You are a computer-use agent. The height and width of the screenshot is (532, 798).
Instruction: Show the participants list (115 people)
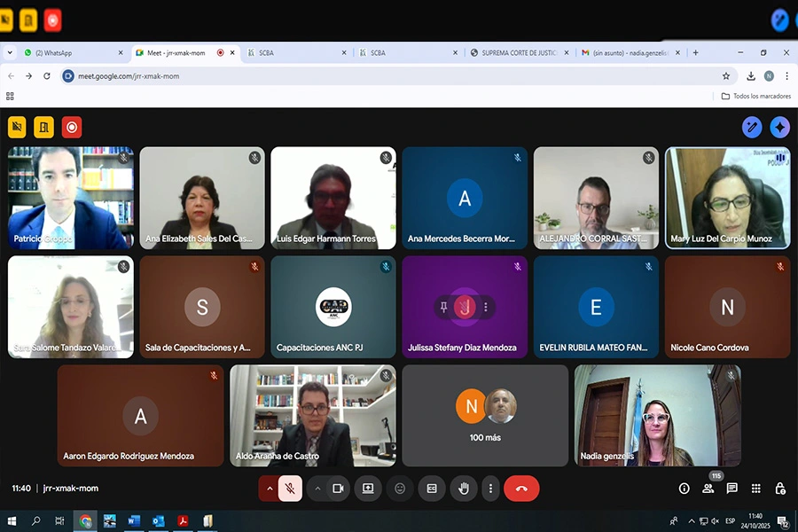(x=708, y=489)
